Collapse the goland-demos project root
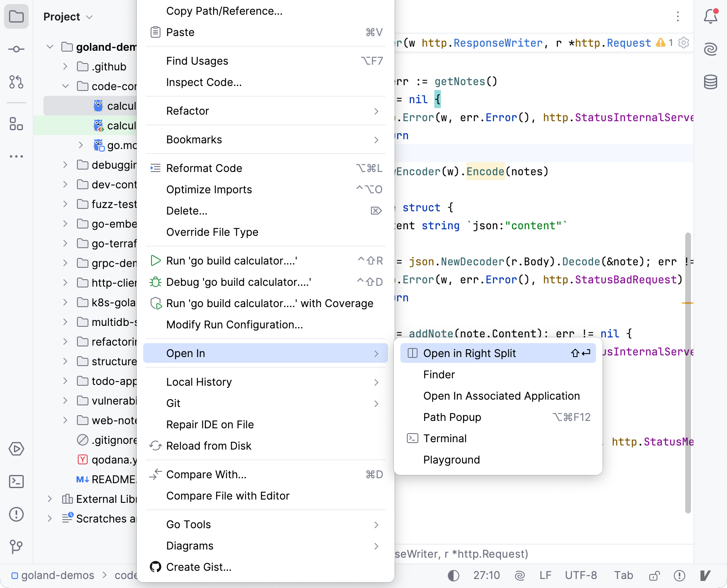The height and width of the screenshot is (588, 727). [x=50, y=47]
